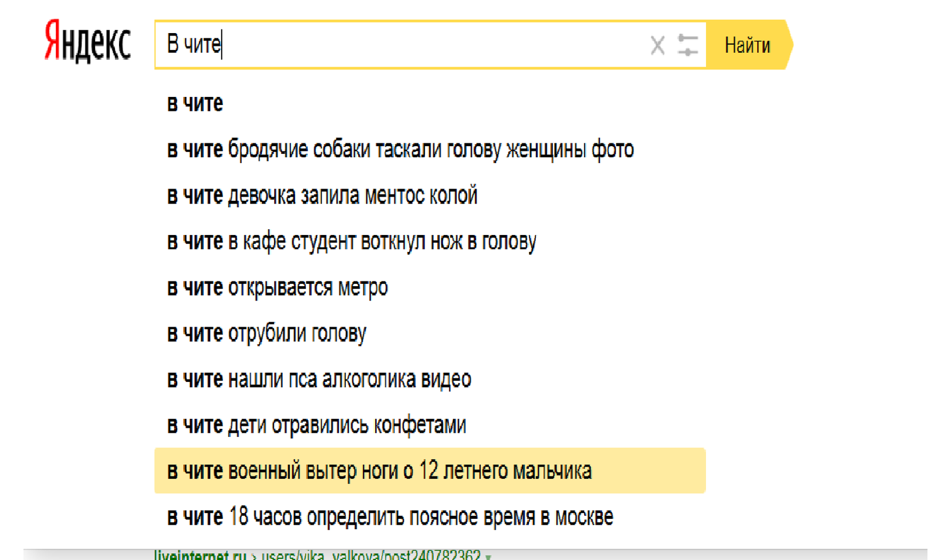
Task: Click the pointed arrow tip of Найти button
Action: coord(788,45)
